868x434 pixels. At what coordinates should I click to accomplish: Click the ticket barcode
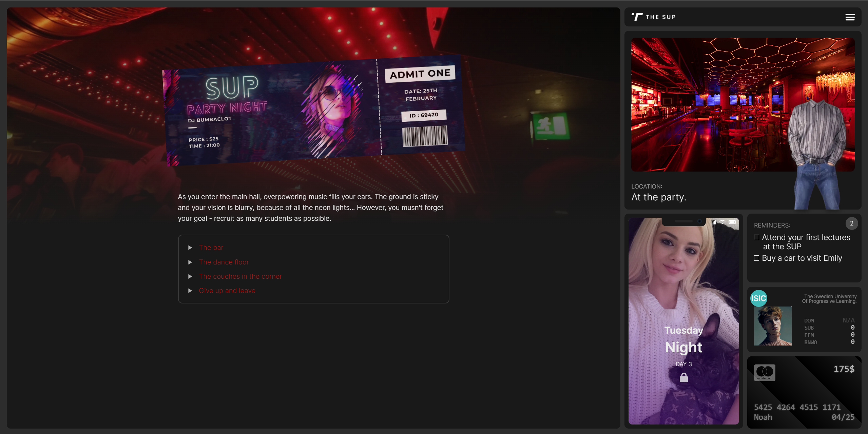pyautogui.click(x=425, y=136)
